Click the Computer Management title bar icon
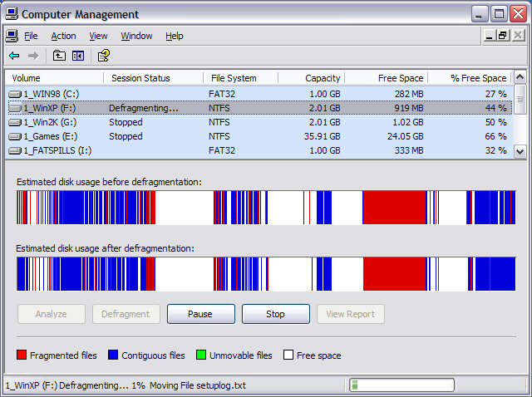532x397 pixels. coord(12,14)
